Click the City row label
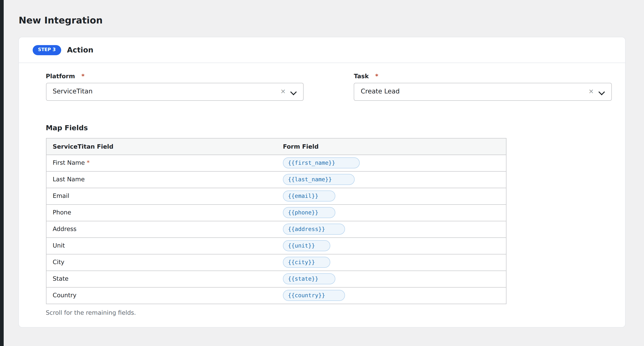The width and height of the screenshot is (644, 346). coord(58,262)
